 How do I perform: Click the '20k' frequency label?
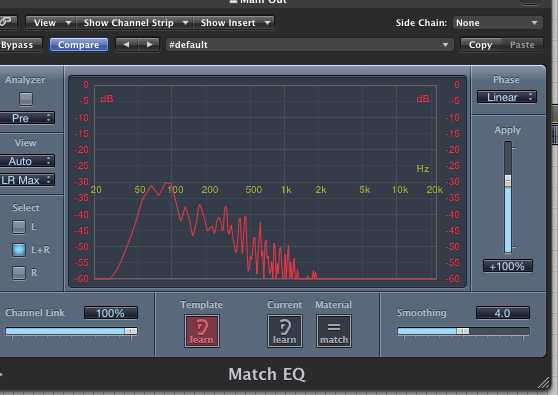pyautogui.click(x=435, y=190)
